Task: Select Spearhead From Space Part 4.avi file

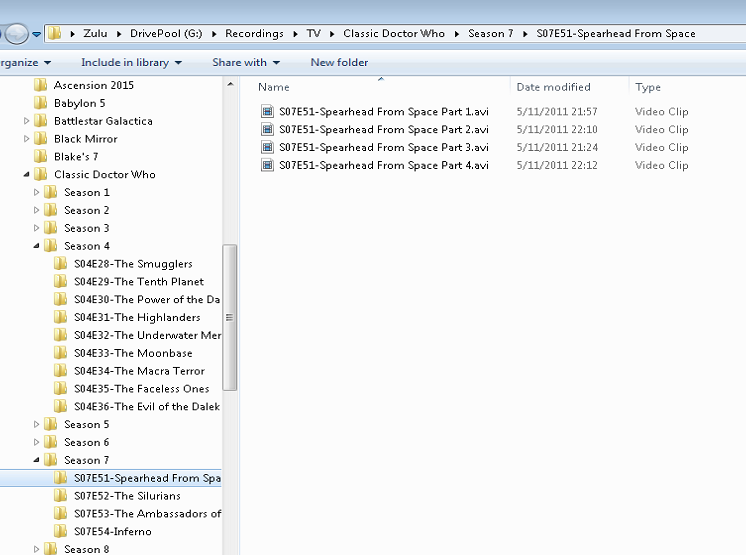Action: point(383,165)
